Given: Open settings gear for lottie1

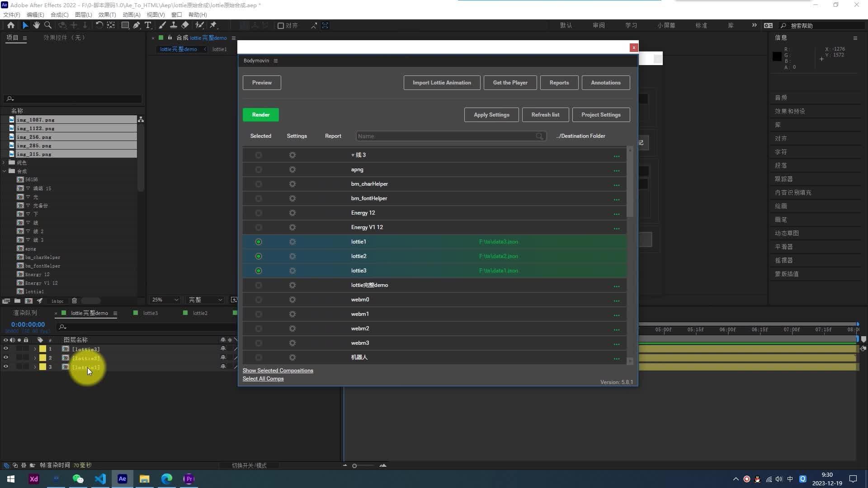Looking at the screenshot, I should tap(292, 242).
